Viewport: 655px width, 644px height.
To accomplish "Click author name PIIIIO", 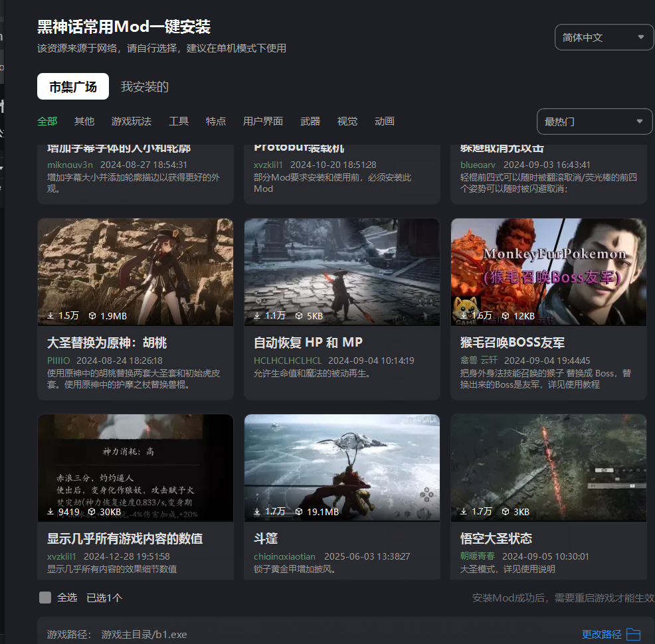I will pyautogui.click(x=58, y=361).
